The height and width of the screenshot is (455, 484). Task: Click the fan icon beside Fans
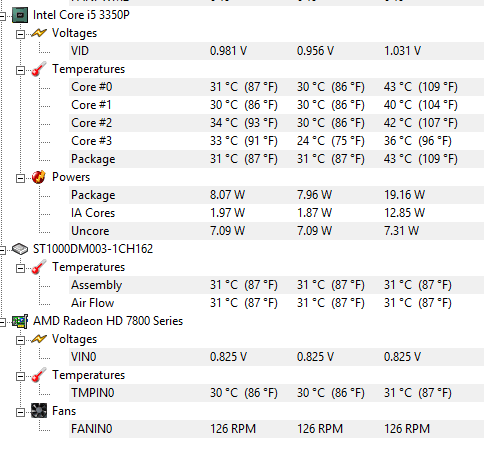(39, 411)
